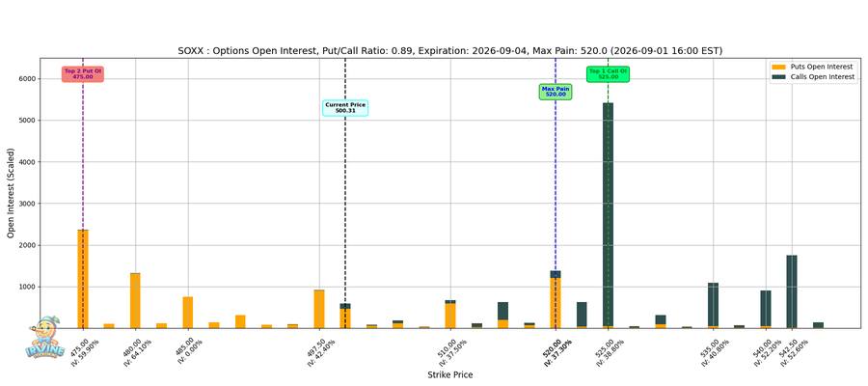The width and height of the screenshot is (868, 386).
Task: Click the call bar at strike 535.00
Action: (713, 306)
